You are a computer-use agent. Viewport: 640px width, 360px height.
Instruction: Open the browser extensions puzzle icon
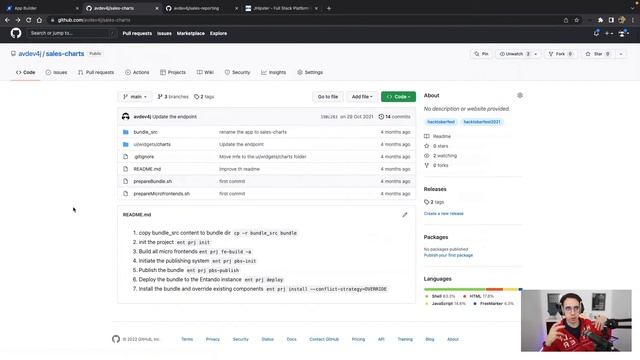pos(600,20)
